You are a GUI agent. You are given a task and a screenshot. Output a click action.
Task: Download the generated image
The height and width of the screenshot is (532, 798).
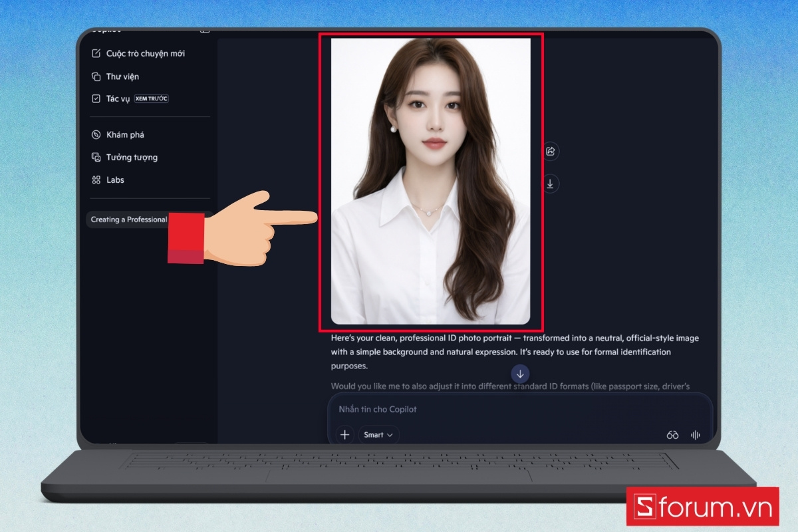[550, 184]
